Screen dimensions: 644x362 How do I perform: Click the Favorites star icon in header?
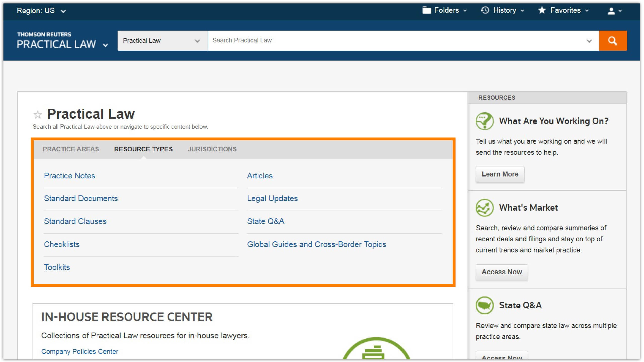point(542,10)
